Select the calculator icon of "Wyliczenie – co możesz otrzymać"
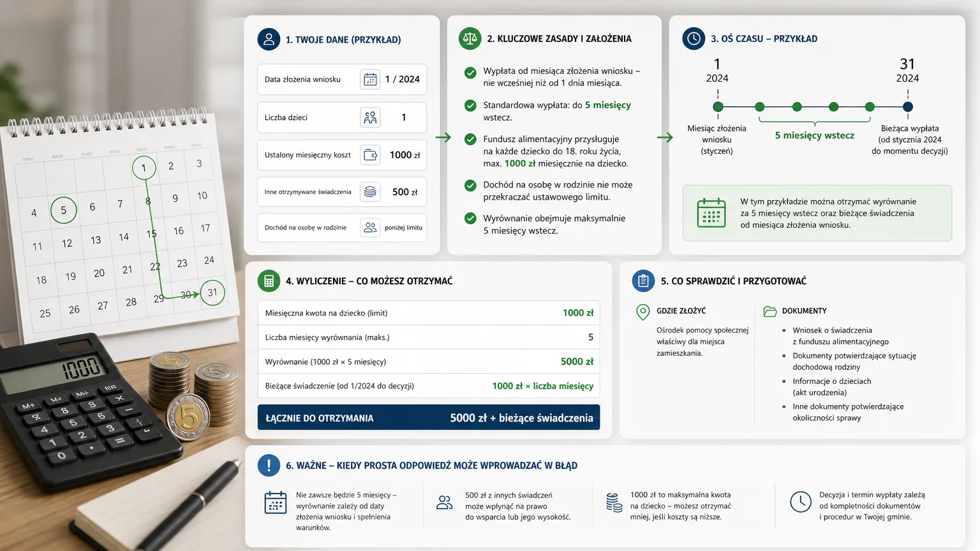The image size is (980, 551). (269, 281)
